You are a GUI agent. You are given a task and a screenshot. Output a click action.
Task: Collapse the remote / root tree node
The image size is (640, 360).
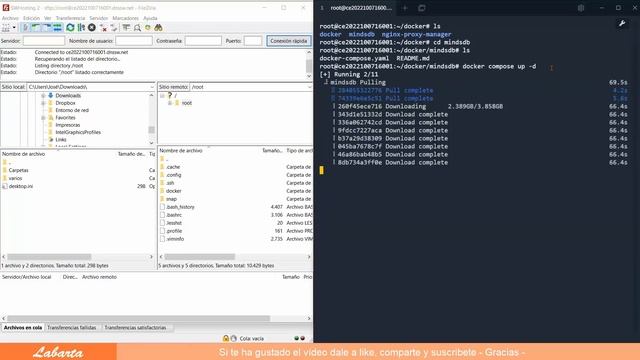(162, 96)
